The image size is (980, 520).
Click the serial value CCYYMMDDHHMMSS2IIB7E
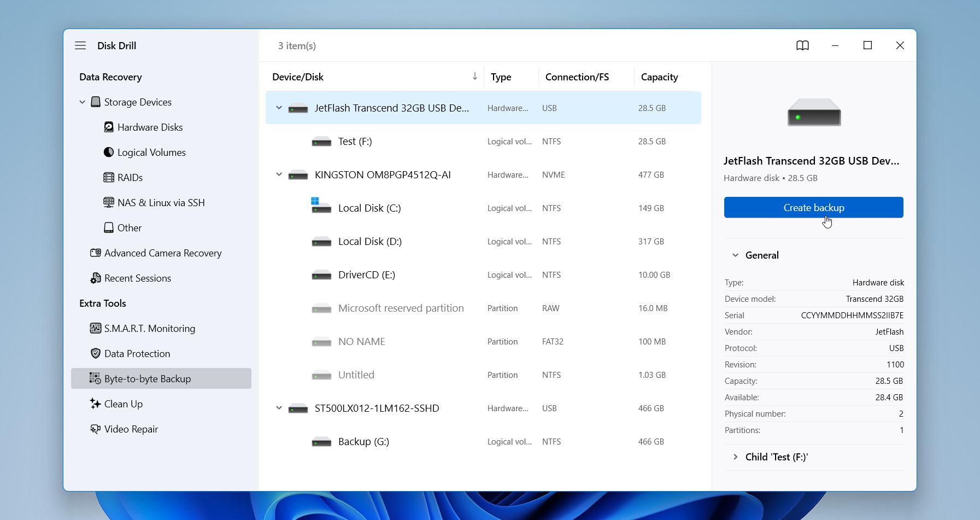pos(852,315)
